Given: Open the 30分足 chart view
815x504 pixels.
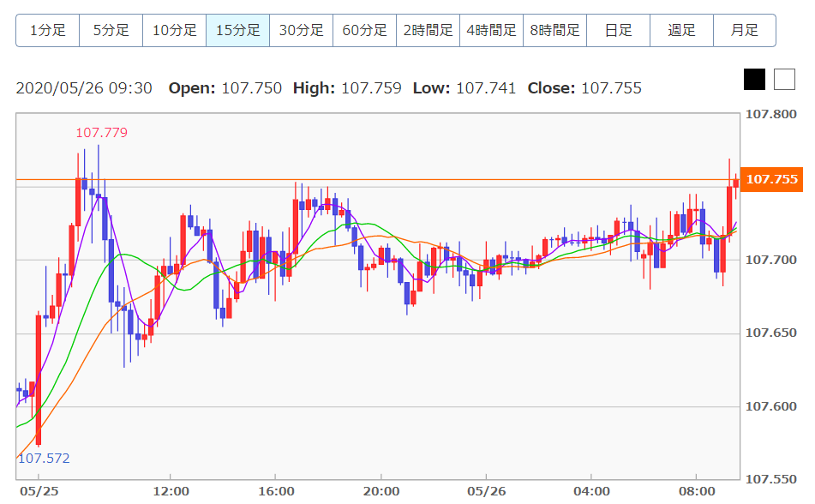Looking at the screenshot, I should coord(302,31).
